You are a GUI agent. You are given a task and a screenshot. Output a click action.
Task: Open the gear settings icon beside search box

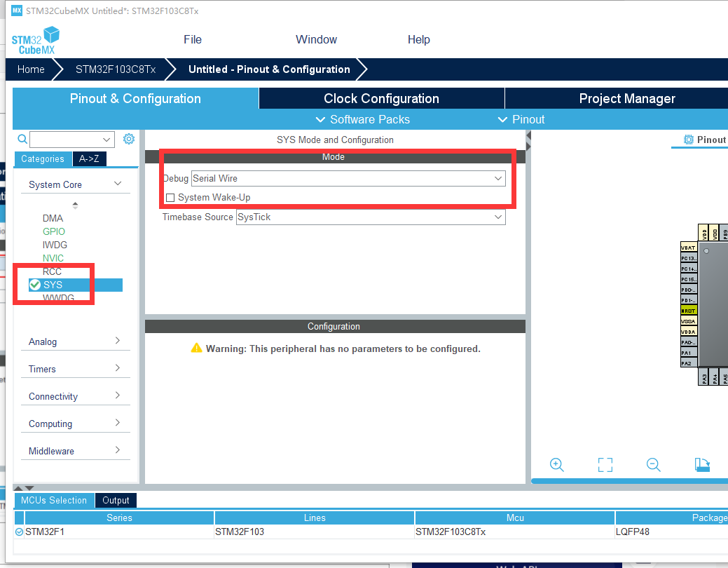pyautogui.click(x=129, y=139)
